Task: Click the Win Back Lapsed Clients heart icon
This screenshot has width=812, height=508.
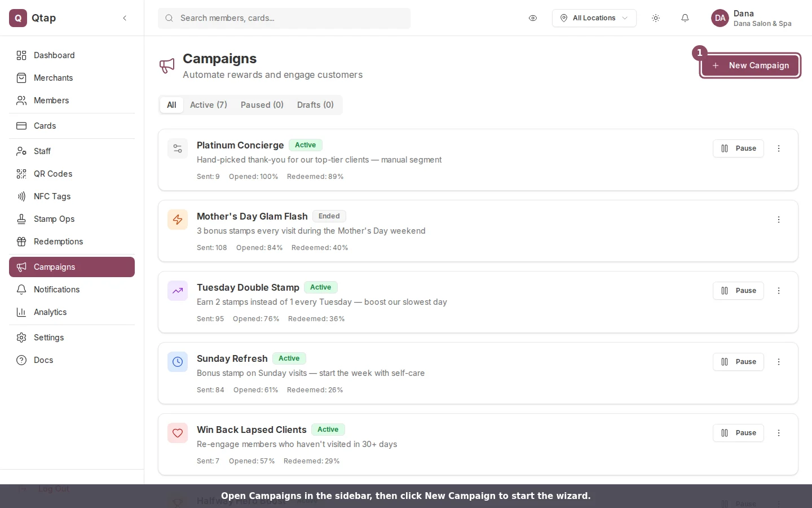Action: pos(178,433)
